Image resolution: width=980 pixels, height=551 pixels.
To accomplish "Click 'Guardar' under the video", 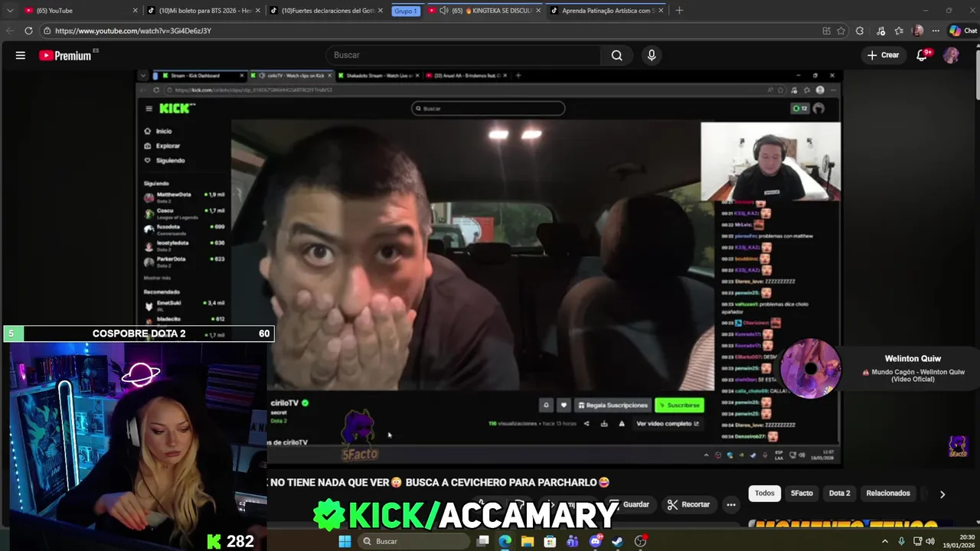I will 629,504.
